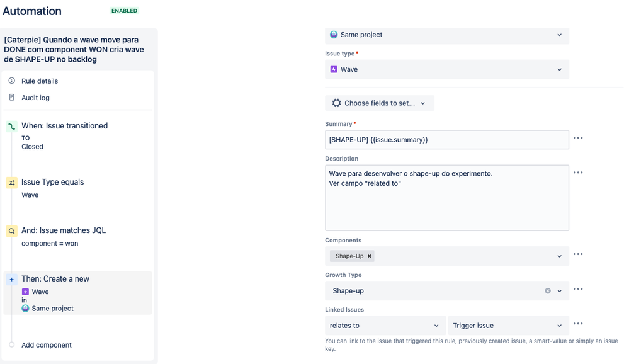Click the 'Closed' status text
The width and height of the screenshot is (629, 364).
32,147
